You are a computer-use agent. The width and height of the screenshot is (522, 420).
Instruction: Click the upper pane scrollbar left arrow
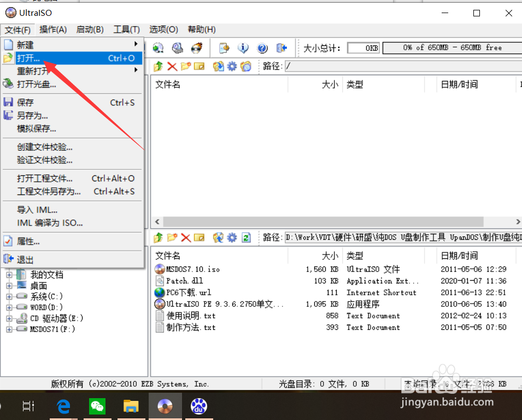pos(157,222)
